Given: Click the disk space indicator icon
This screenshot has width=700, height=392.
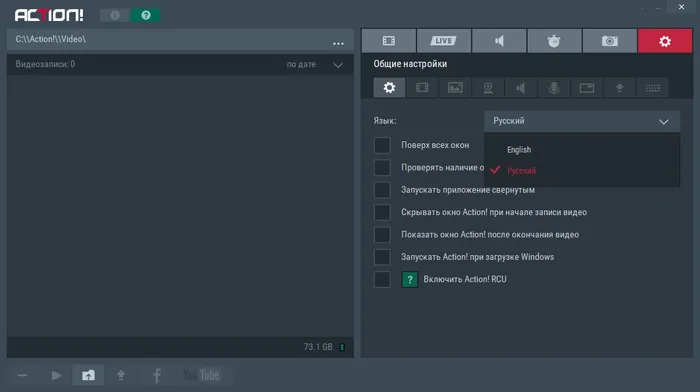Looking at the screenshot, I should (x=342, y=347).
